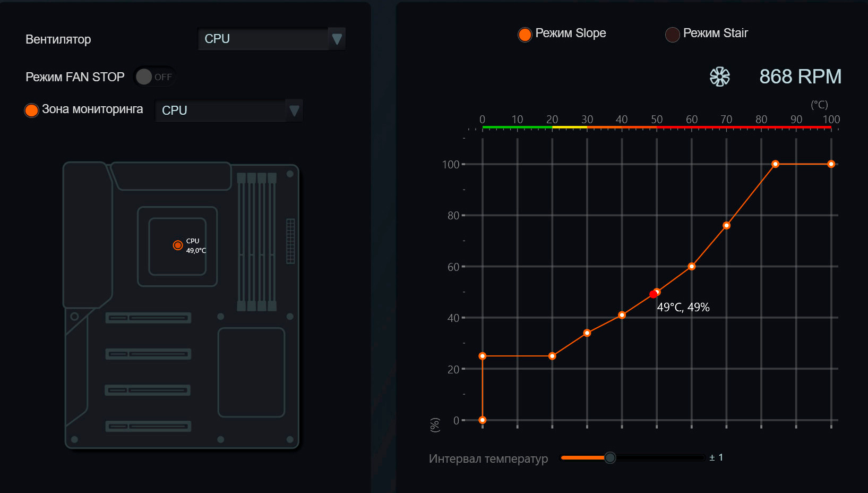Click the fan icon next to RPM
Image resolution: width=868 pixels, height=493 pixels.
coord(719,76)
